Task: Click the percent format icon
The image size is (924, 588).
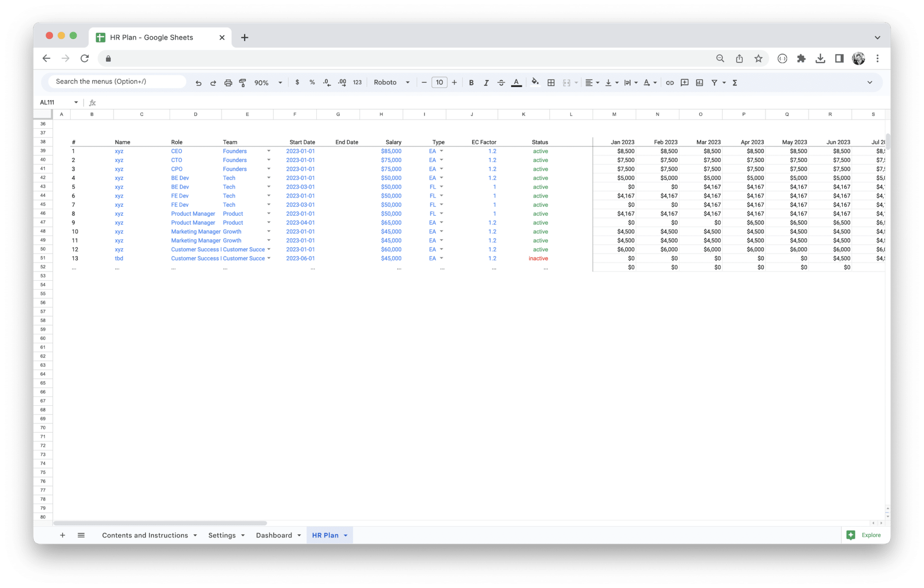Action: pos(312,82)
